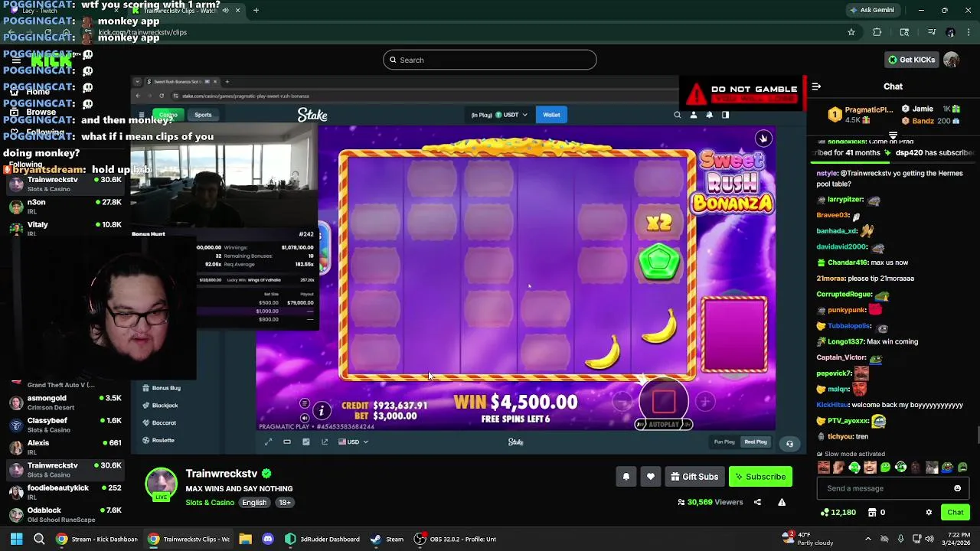
Task: Click the 12,180 channel points balance
Action: [838, 513]
